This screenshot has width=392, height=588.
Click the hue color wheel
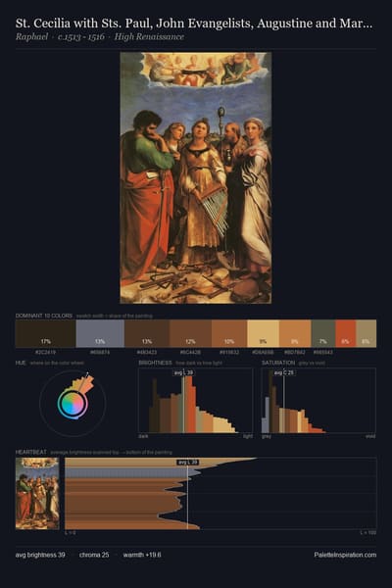pyautogui.click(x=73, y=404)
